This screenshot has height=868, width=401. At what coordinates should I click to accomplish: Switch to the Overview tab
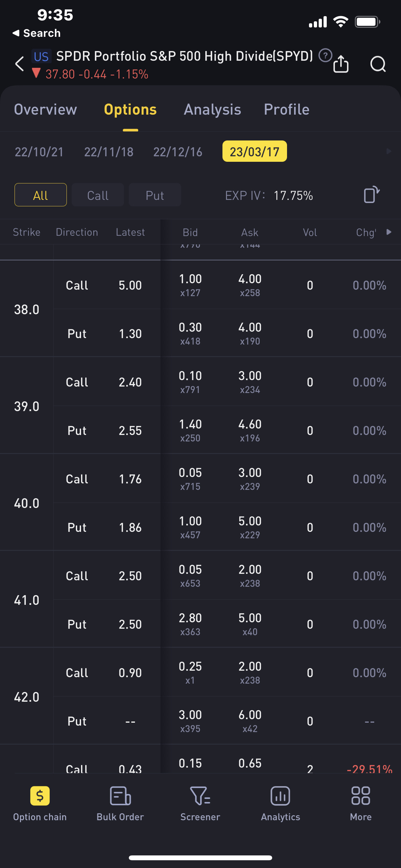click(x=46, y=109)
